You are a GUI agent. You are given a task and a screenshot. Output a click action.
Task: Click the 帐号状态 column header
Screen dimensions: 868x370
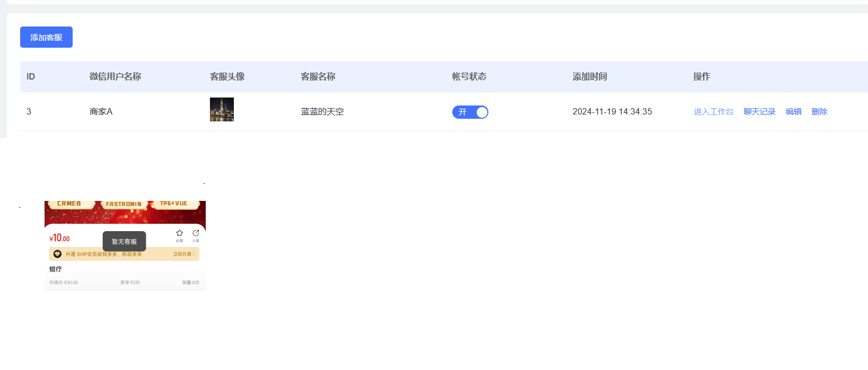(469, 76)
